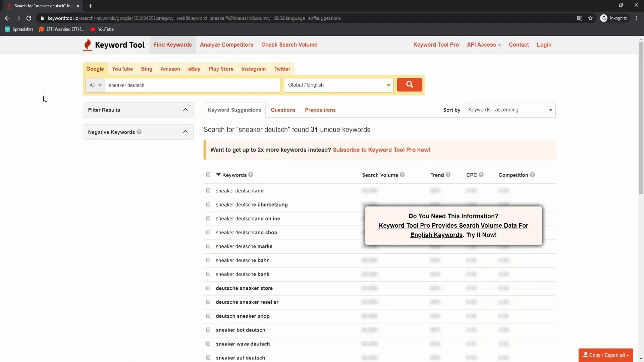Click "deutsche sneaker reseller" keyword text
The width and height of the screenshot is (644, 362).
pyautogui.click(x=247, y=302)
